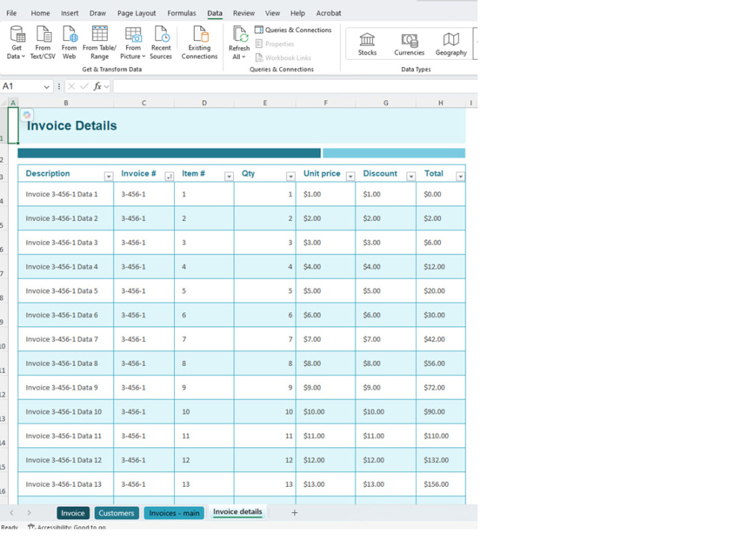Expand the Name Box dropdown
747x560 pixels.
[46, 87]
